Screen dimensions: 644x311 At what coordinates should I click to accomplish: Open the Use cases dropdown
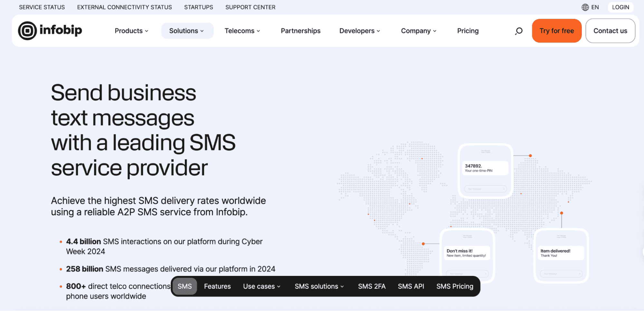click(262, 286)
